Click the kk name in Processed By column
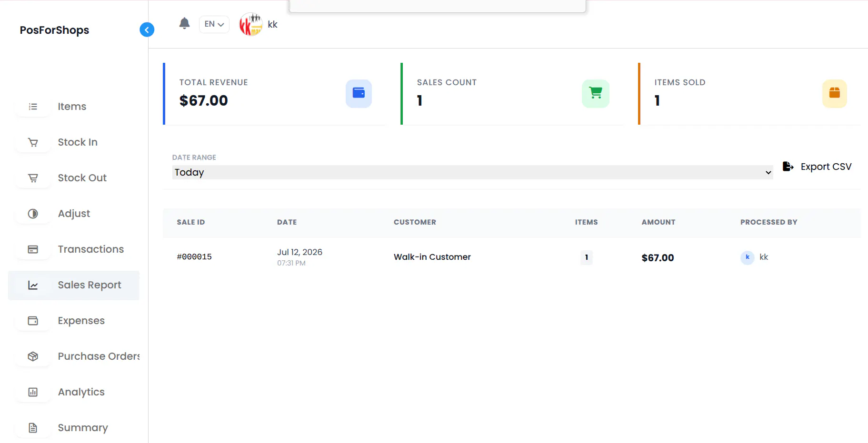This screenshot has height=443, width=868. [764, 257]
